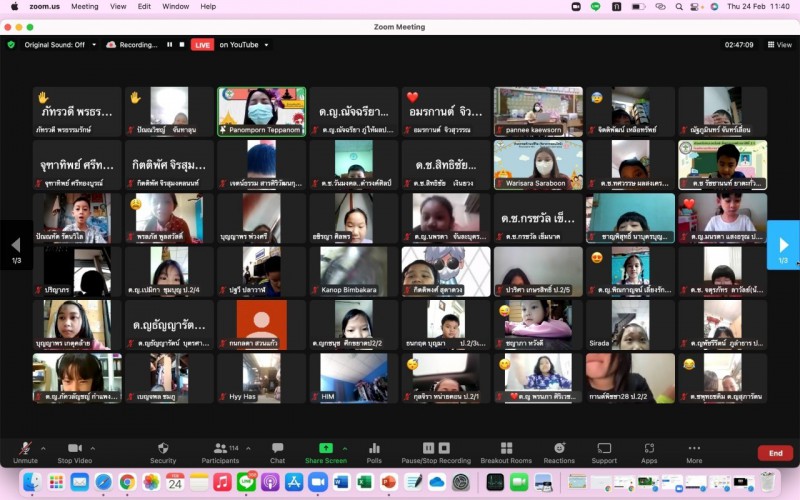Select Kanop Bimbakara video tile
Image resolution: width=800 pixels, height=500 pixels.
pos(354,271)
